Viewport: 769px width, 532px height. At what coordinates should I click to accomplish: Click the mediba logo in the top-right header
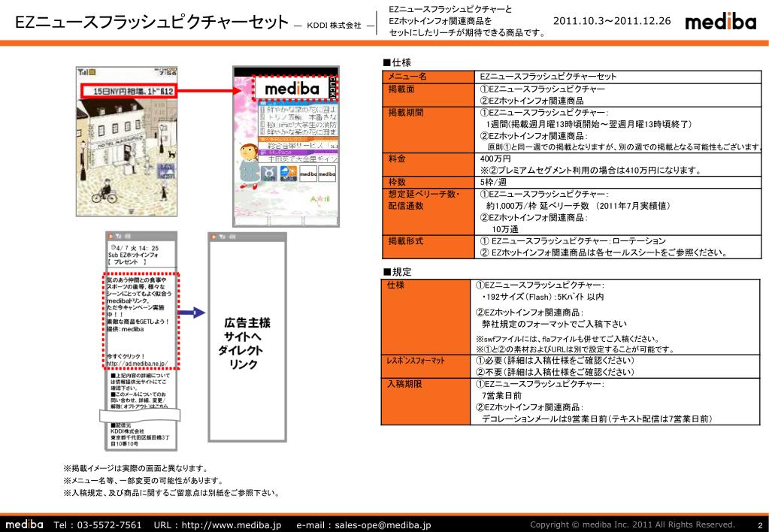point(720,22)
